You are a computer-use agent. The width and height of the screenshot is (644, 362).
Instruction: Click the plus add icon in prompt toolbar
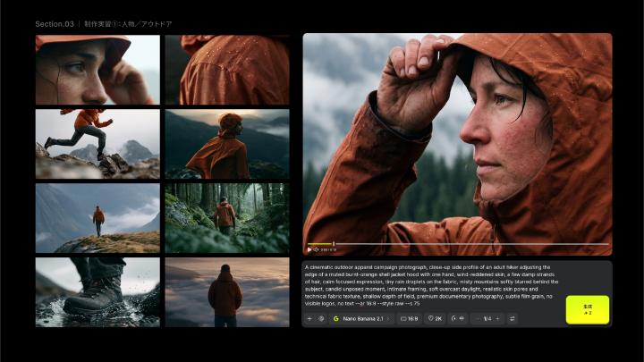coord(309,318)
